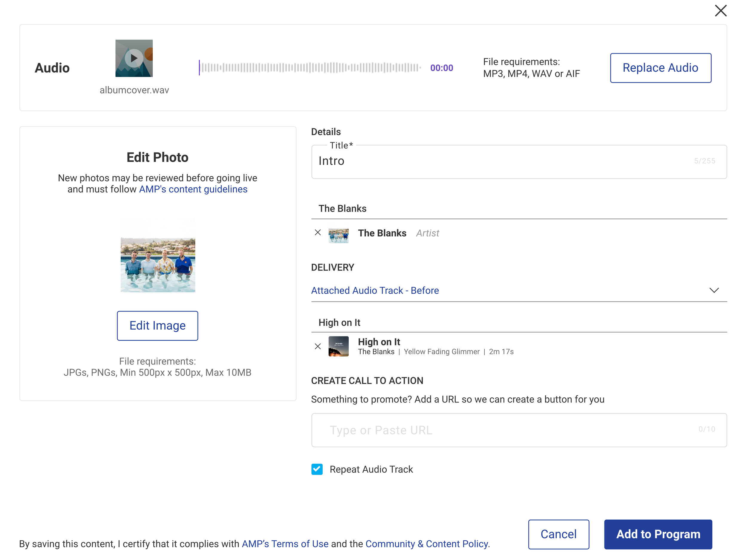Click the Edit Image button

(157, 326)
